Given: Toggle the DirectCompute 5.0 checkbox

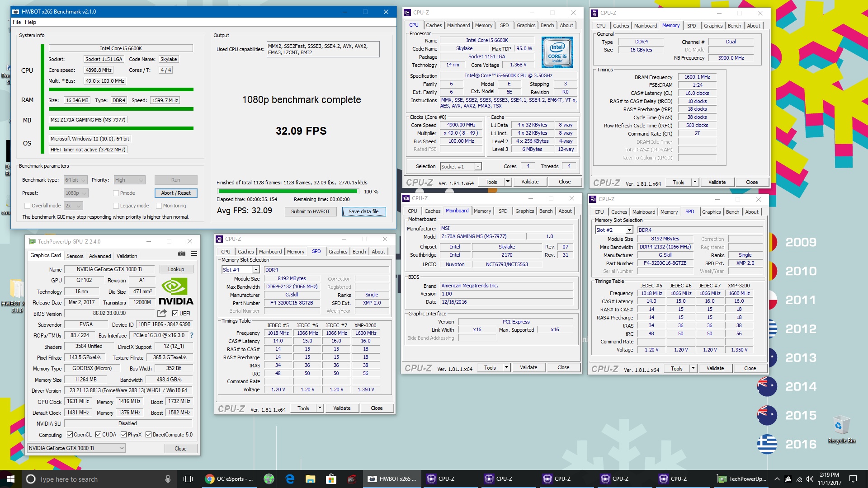Looking at the screenshot, I should 148,435.
